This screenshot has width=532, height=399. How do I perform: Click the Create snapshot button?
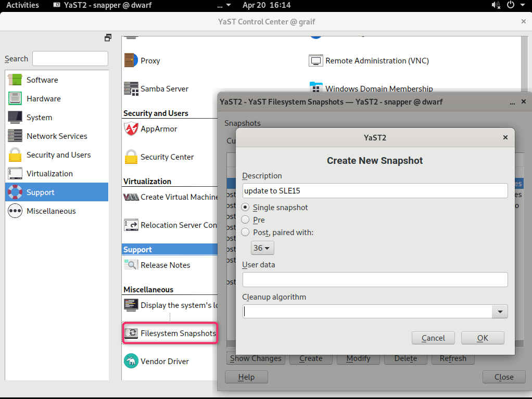(x=311, y=358)
